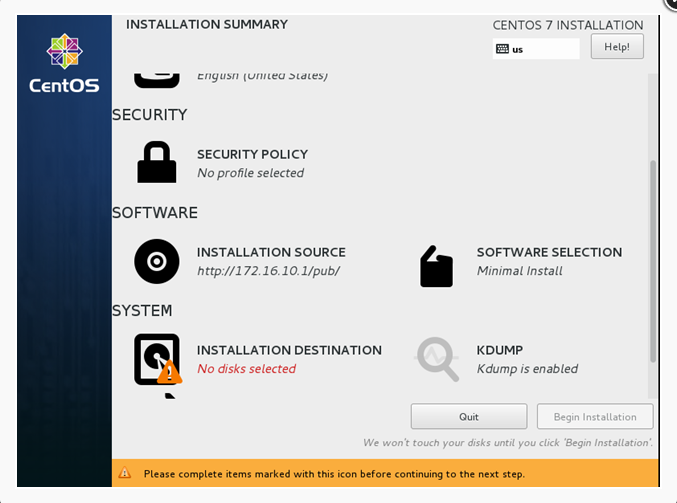Screen dimensions: 677x503
Task: Click the Security Policy padlock icon
Action: pos(157,162)
